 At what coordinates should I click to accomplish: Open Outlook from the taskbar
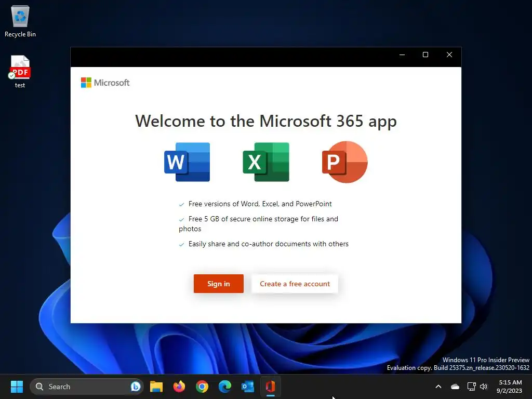pyautogui.click(x=247, y=387)
